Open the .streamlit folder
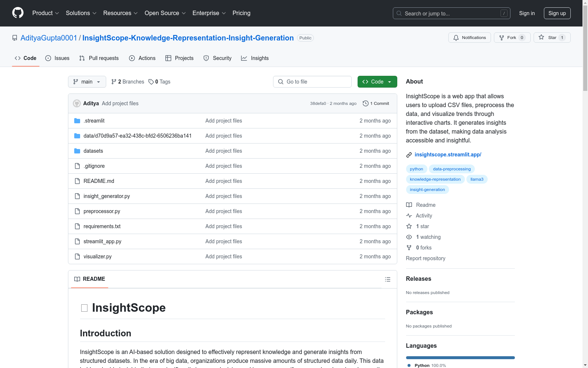588x368 pixels. (94, 121)
